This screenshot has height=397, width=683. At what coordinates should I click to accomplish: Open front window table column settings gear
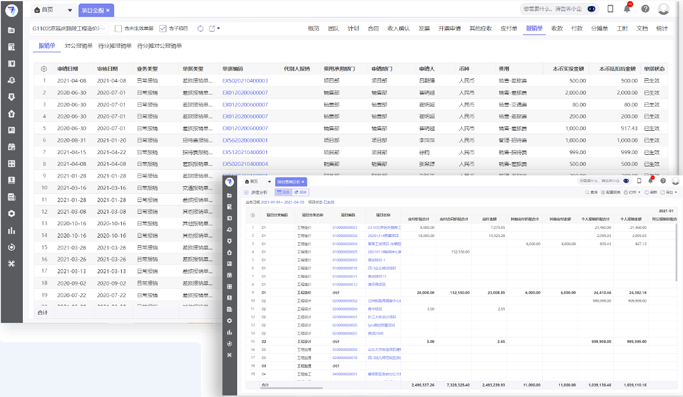(x=253, y=215)
